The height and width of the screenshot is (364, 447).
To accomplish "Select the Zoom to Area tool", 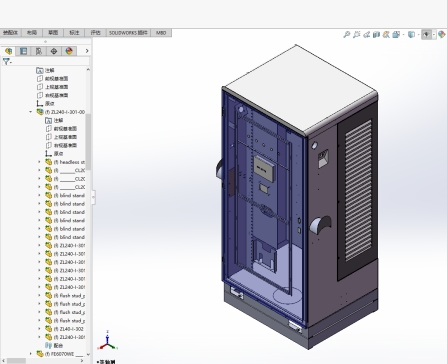I will [357, 34].
